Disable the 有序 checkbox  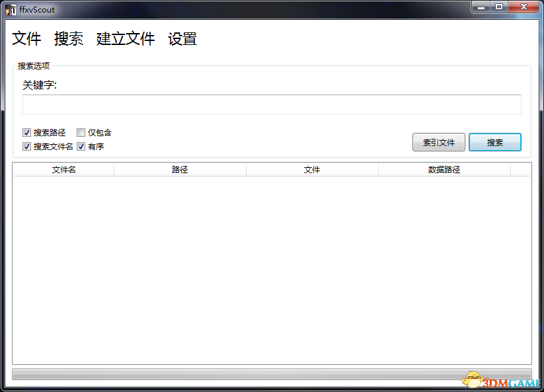coord(81,147)
